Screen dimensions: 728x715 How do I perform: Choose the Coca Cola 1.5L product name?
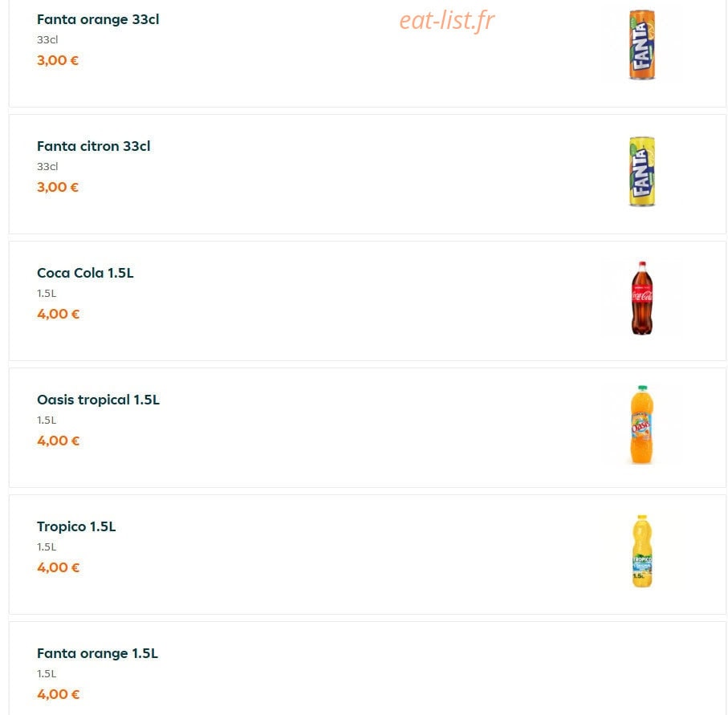[x=85, y=273]
